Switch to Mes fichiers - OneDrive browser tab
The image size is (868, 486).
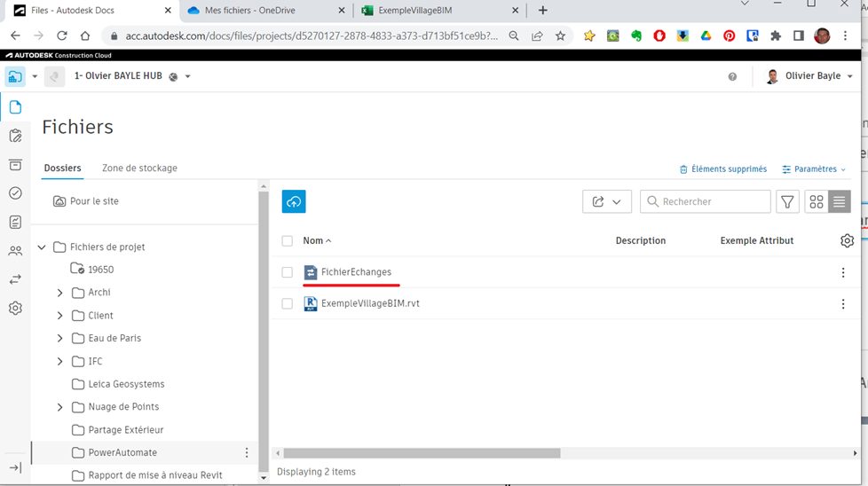click(266, 10)
